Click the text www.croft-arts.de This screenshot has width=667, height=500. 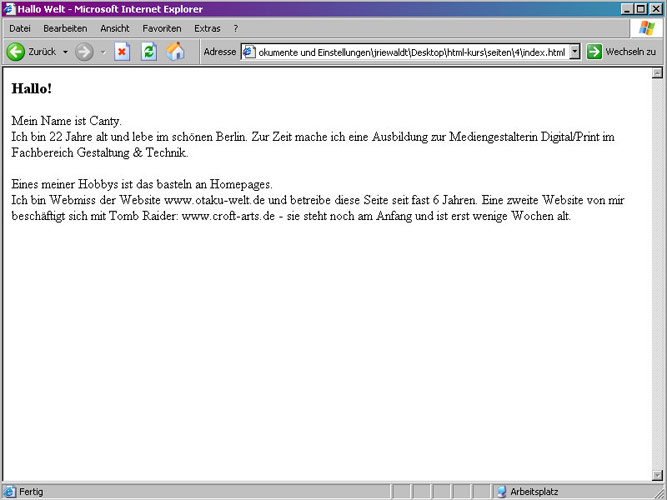[228, 216]
